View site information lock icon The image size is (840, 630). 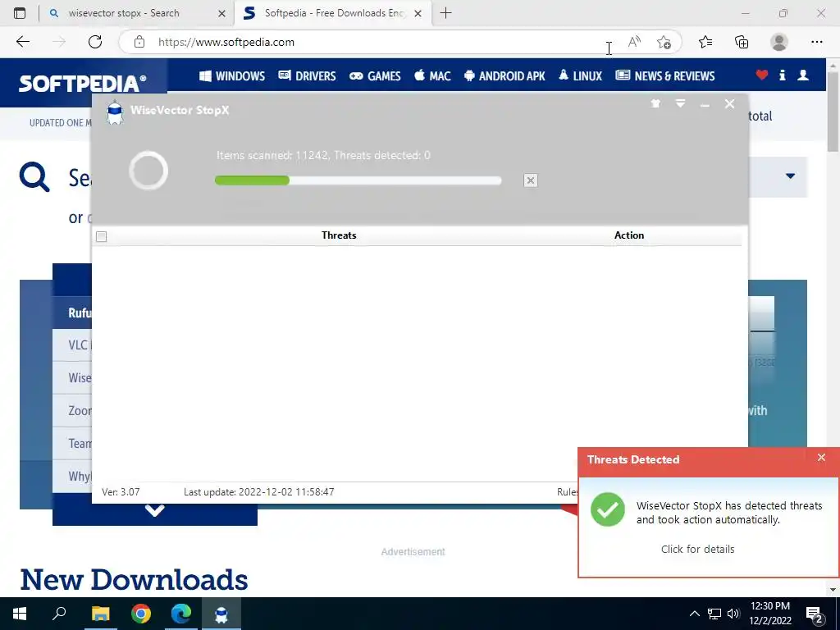pos(139,42)
